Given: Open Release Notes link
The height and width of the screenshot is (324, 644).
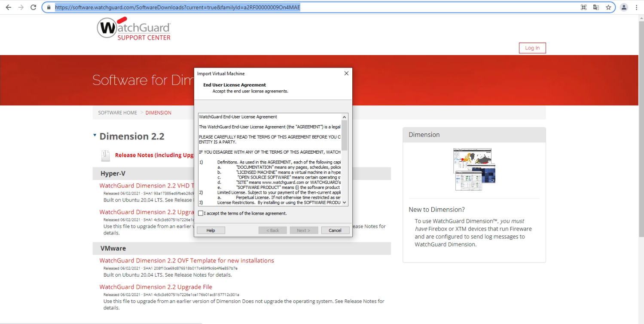Looking at the screenshot, I should [x=155, y=155].
